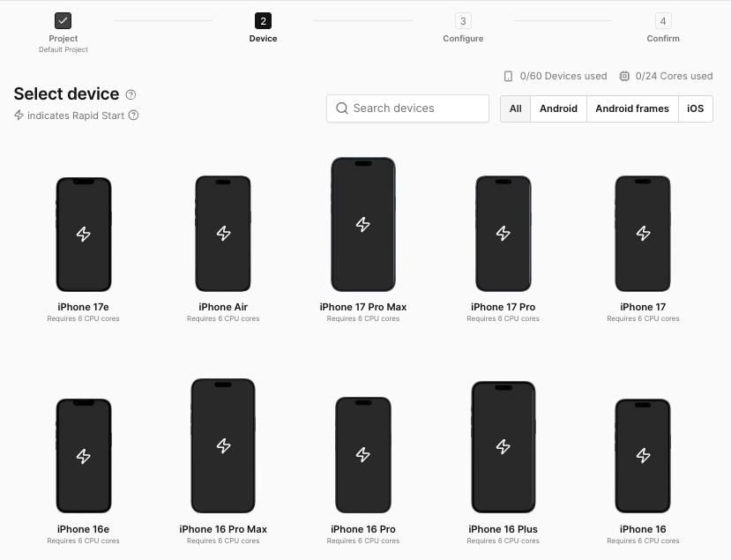Click the iPhone 16e name label
Image resolution: width=731 pixels, height=560 pixels.
[x=83, y=529]
